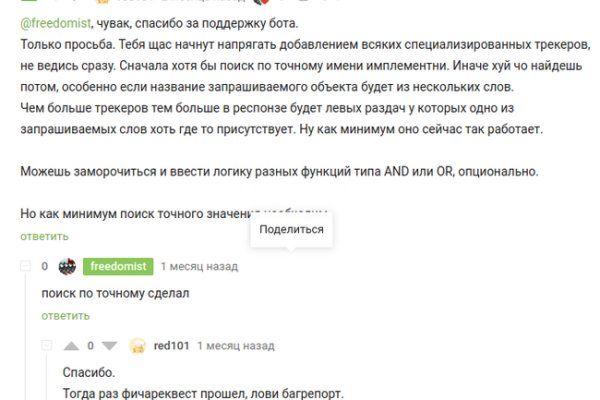This screenshot has width=600, height=400.
Task: Click the rating count on freedomist's comment
Action: coord(44,267)
